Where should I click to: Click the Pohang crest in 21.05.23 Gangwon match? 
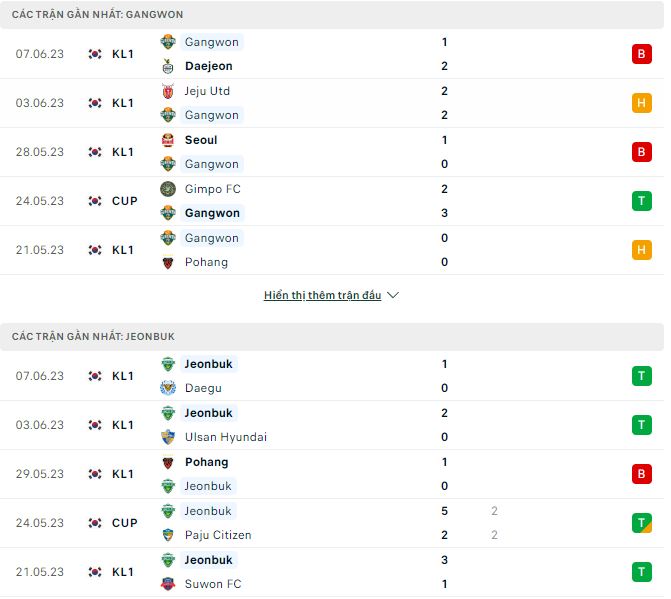click(168, 262)
